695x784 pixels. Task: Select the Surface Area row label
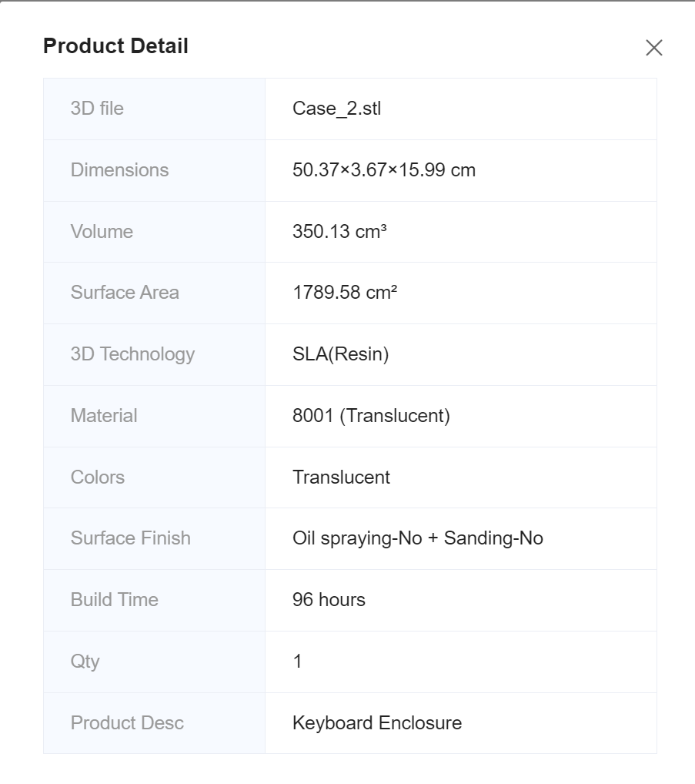point(125,293)
